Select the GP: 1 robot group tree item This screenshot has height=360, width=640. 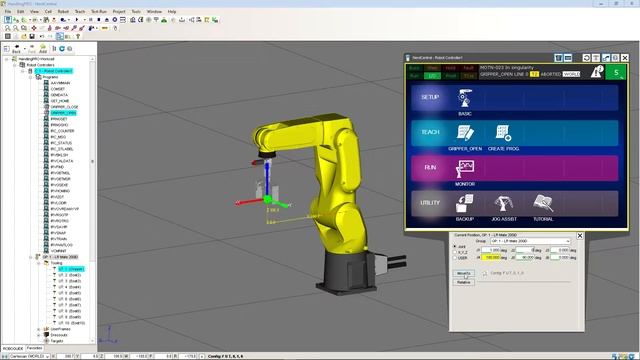click(x=60, y=257)
